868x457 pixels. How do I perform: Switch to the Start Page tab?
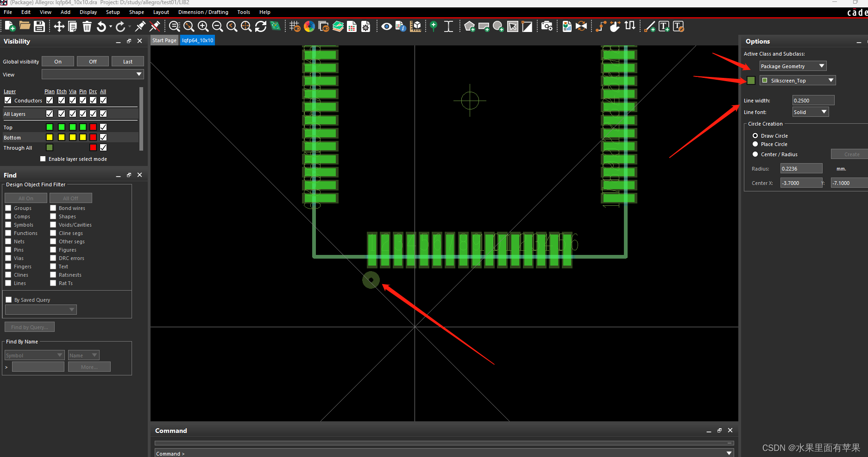[164, 40]
